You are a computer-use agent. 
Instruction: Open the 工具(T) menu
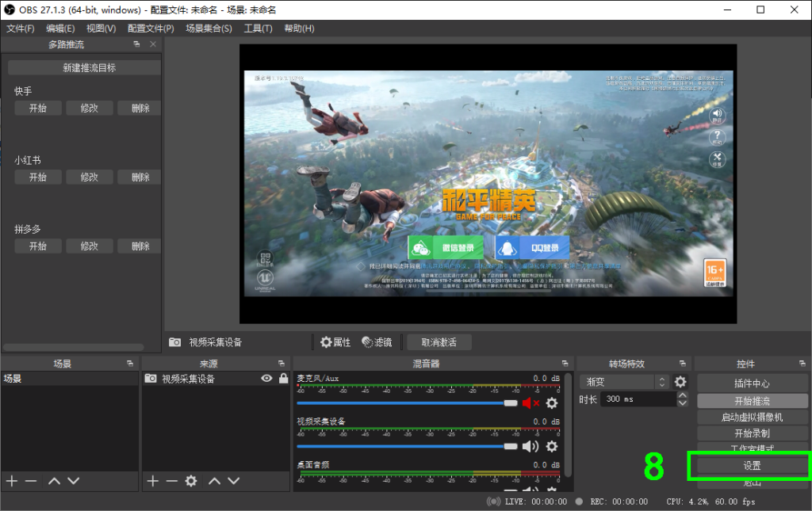[258, 29]
